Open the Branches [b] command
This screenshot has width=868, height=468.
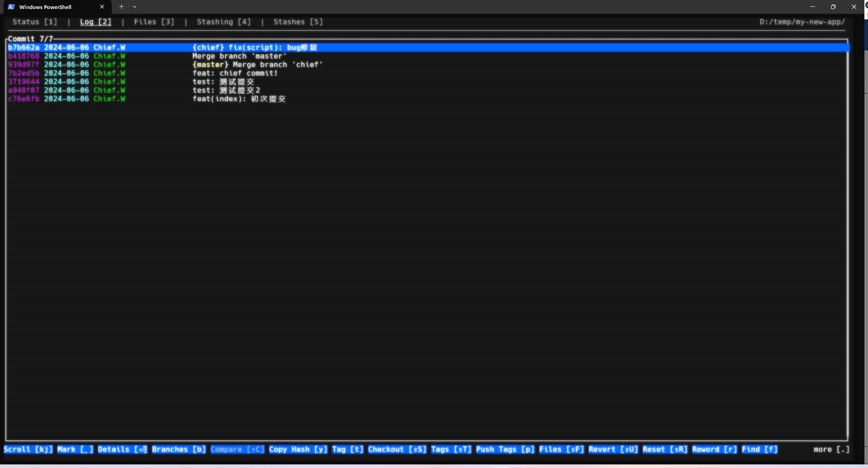click(x=179, y=450)
